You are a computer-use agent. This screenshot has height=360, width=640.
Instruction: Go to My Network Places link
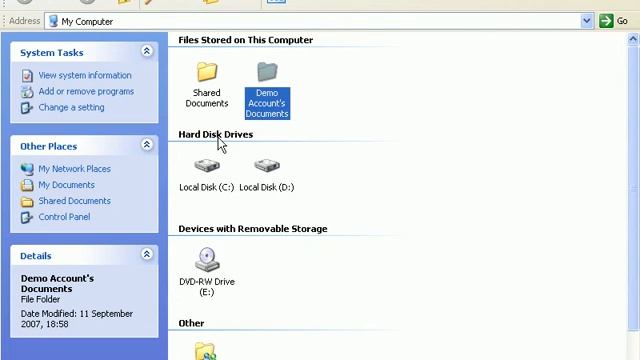pos(74,169)
